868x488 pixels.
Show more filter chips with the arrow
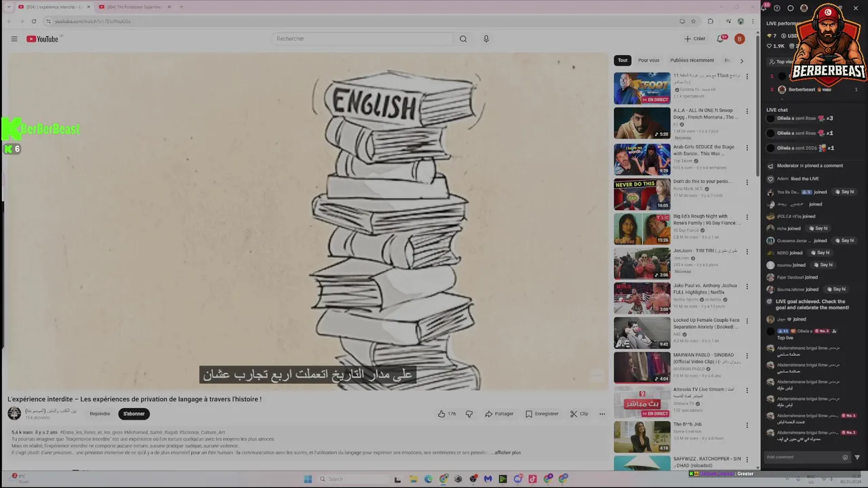point(741,61)
